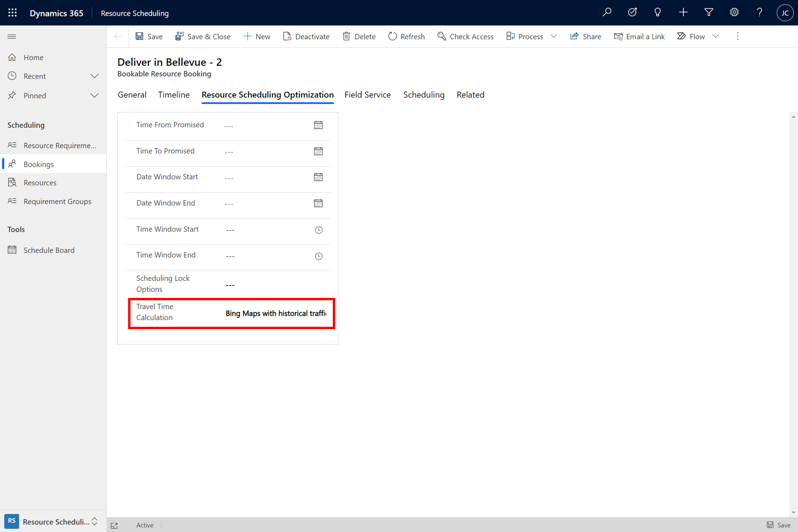Open the assistant lightbulb icon
This screenshot has width=798, height=532.
click(658, 13)
